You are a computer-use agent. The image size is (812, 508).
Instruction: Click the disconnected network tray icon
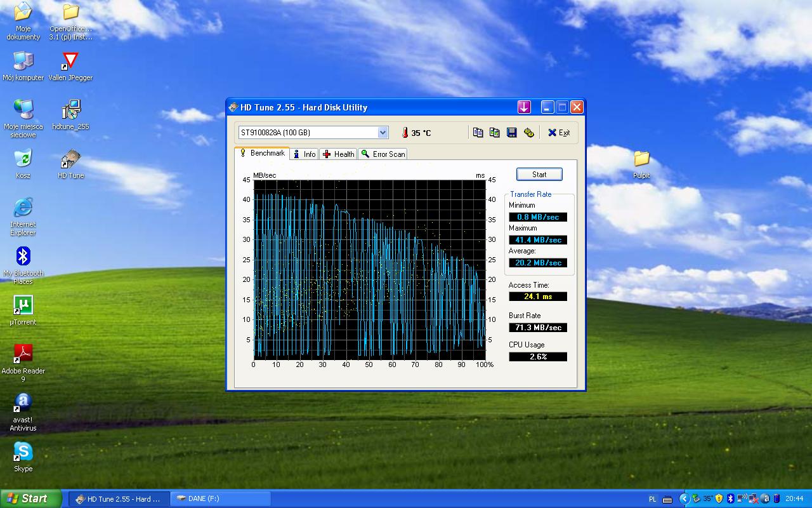coord(753,499)
